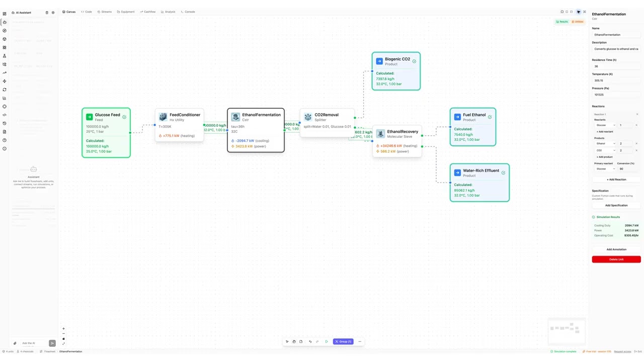Image resolution: width=644 pixels, height=362 pixels.
Task: Click + Add Reaction button
Action: tap(616, 179)
